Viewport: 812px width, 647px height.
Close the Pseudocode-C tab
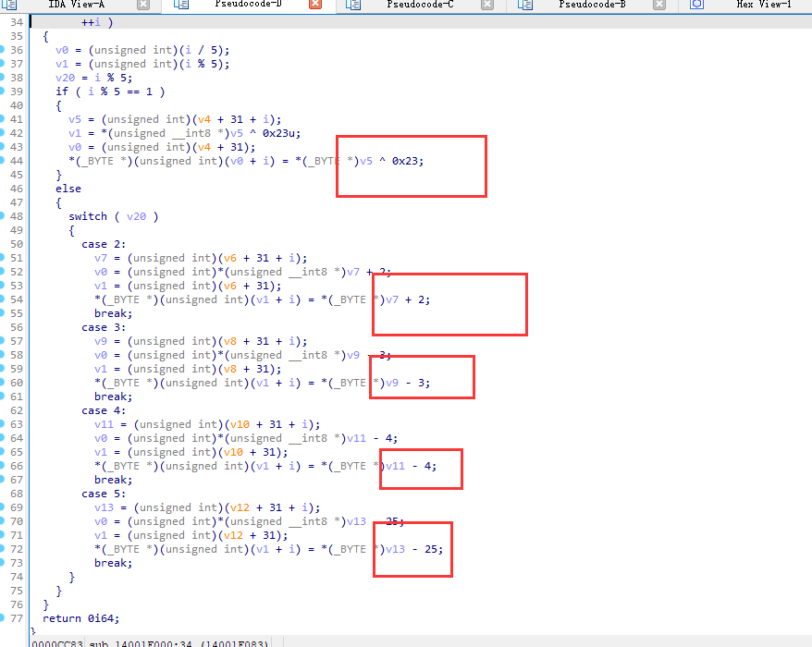click(487, 6)
